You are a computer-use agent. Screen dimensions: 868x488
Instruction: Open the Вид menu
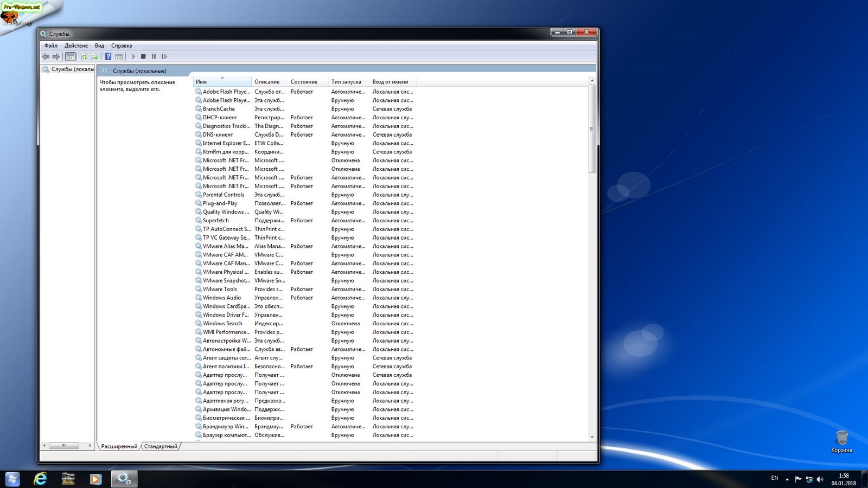(x=99, y=46)
